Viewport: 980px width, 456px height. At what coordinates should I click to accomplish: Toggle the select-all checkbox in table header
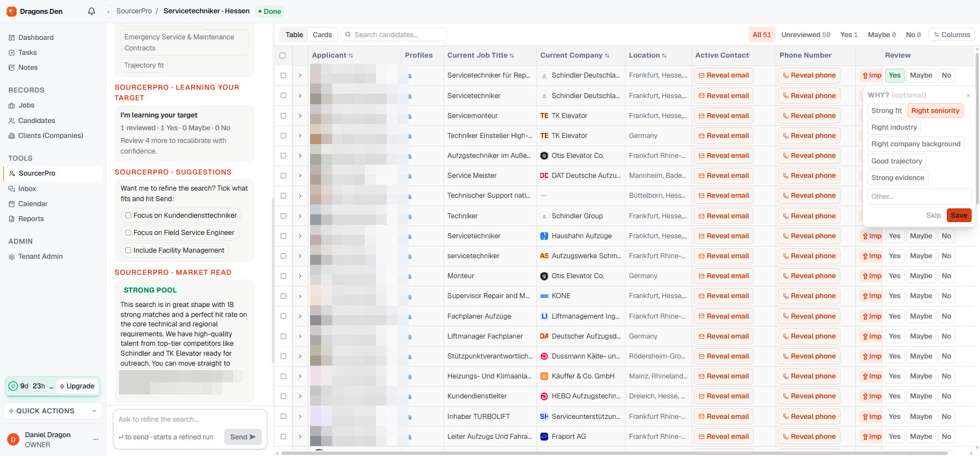(x=283, y=55)
